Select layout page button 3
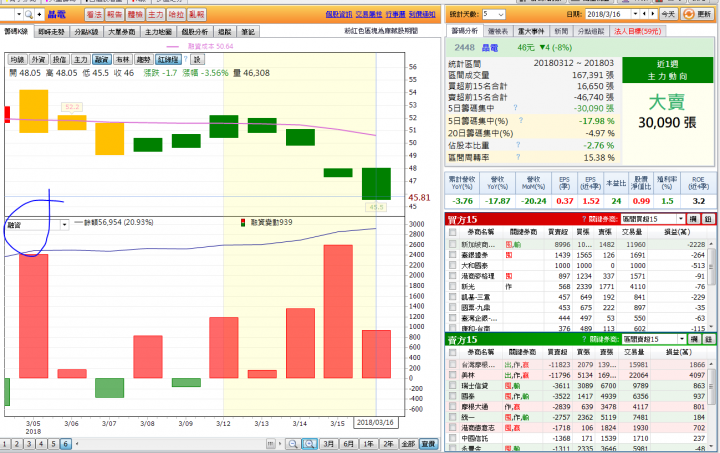 point(29,444)
